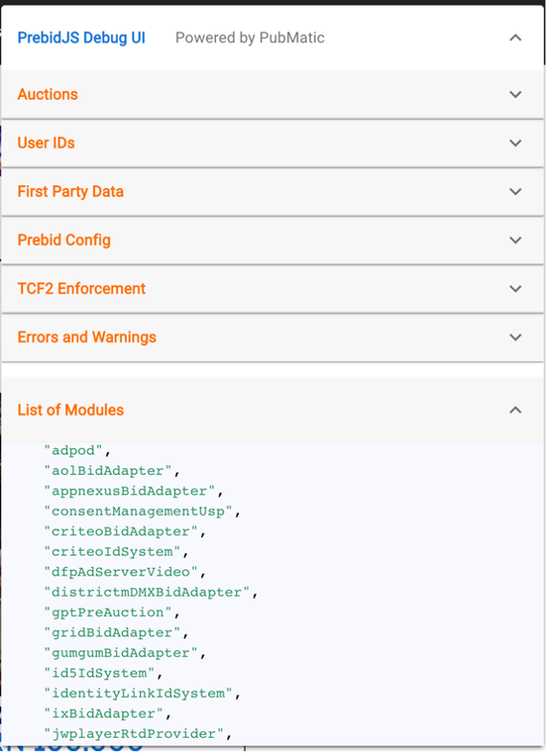Image resolution: width=548 pixels, height=756 pixels.
Task: Expand the Auctions section chevron
Action: (x=515, y=94)
